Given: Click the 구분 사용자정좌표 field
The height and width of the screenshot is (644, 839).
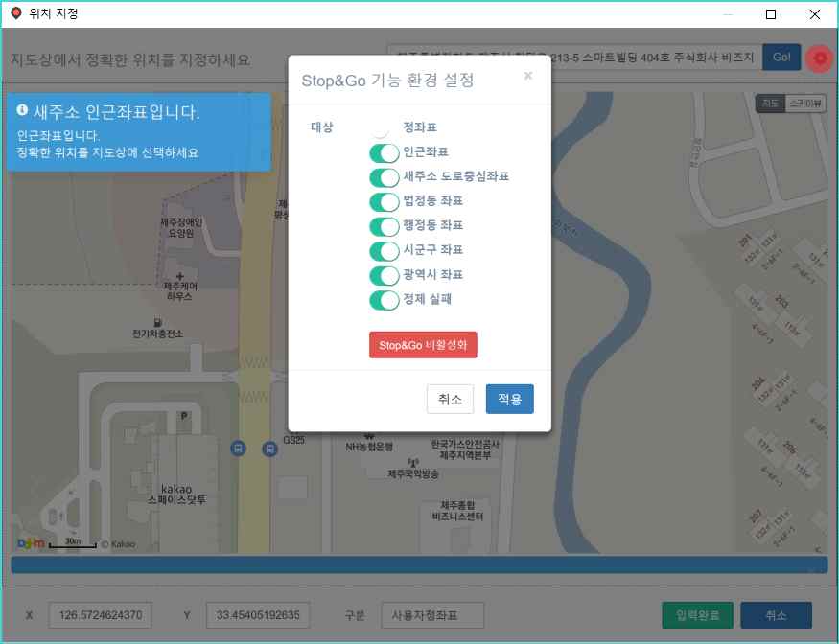Looking at the screenshot, I should 432,615.
